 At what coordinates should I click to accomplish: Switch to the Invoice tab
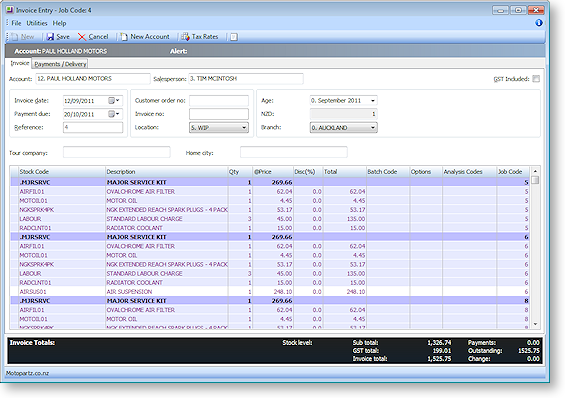(x=19, y=63)
